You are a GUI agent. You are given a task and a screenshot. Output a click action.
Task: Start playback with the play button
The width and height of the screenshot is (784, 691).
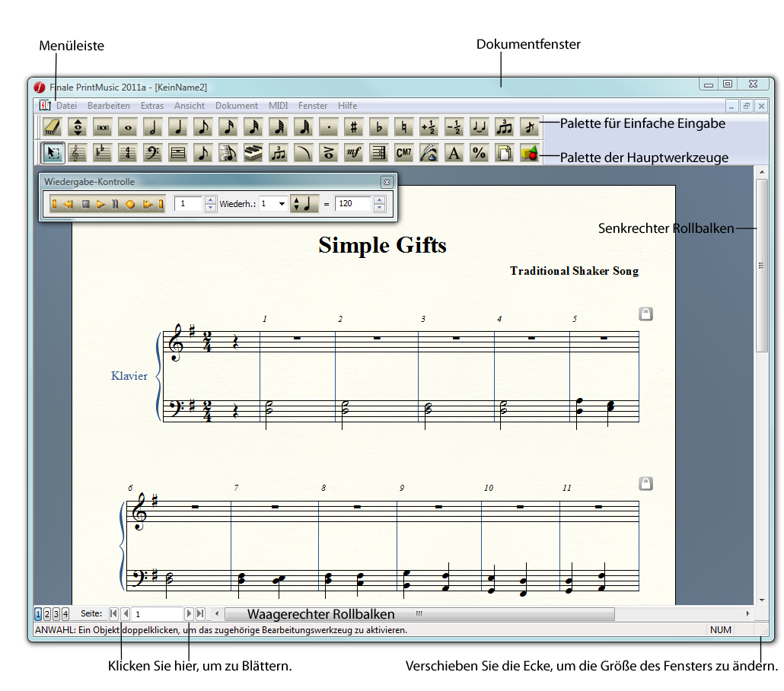click(x=100, y=204)
